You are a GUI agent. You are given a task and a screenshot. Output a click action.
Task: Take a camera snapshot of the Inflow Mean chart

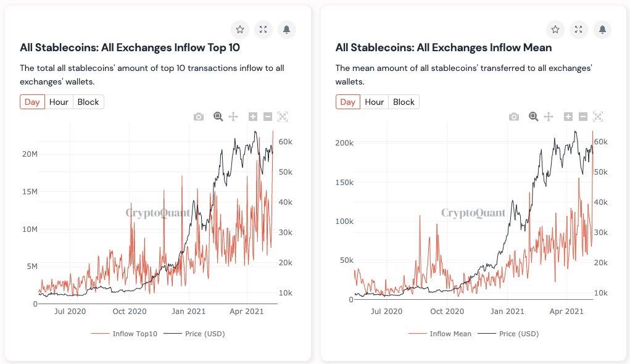pos(514,116)
